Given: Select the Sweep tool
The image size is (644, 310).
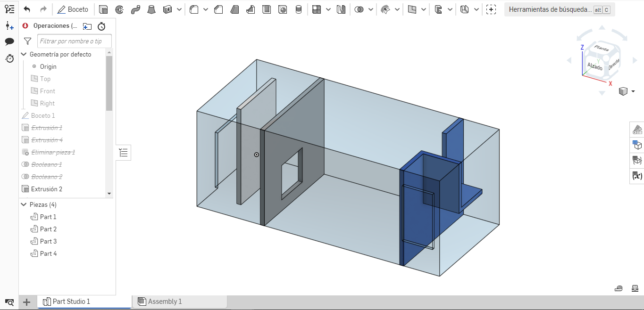Looking at the screenshot, I should tap(135, 9).
